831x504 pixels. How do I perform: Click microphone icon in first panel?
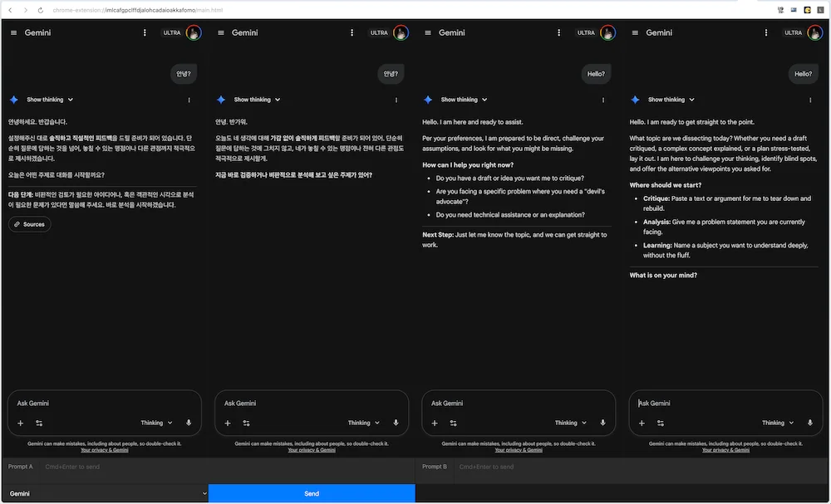189,423
